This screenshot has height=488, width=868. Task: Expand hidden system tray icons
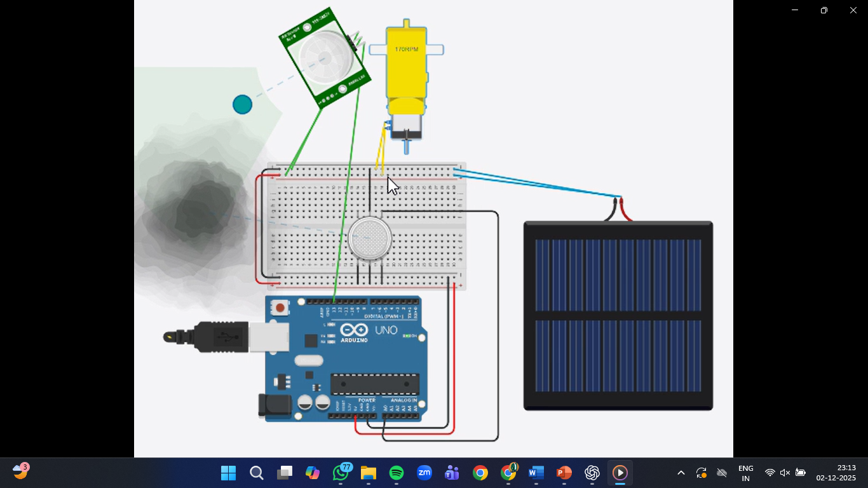tap(681, 473)
